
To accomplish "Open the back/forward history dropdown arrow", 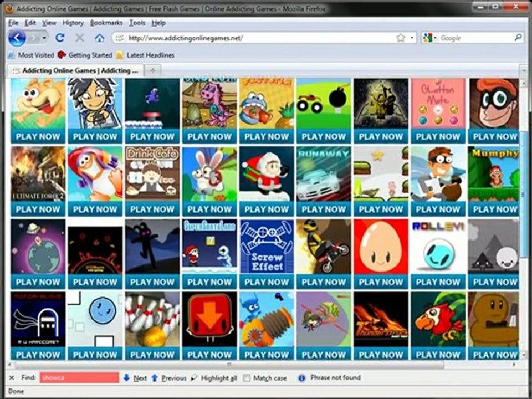I will coord(44,38).
